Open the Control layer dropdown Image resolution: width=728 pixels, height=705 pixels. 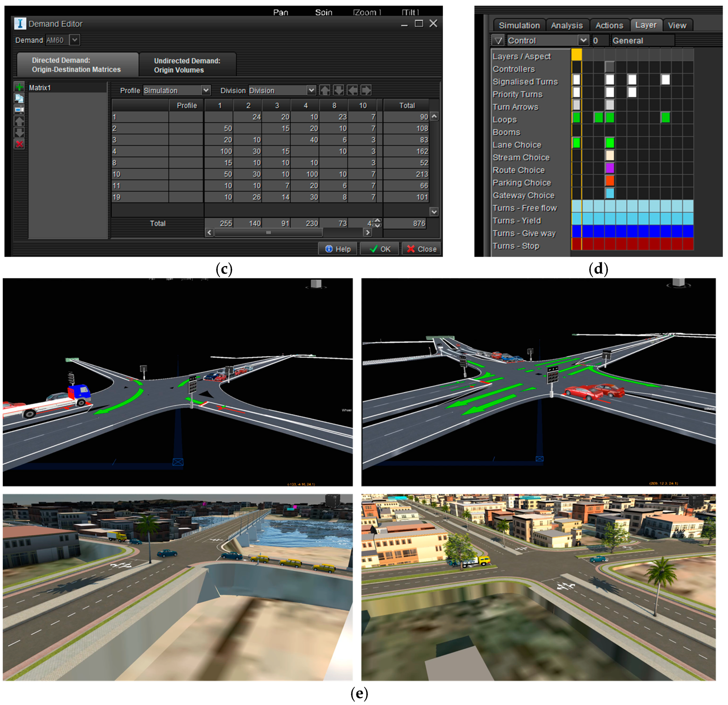click(583, 40)
